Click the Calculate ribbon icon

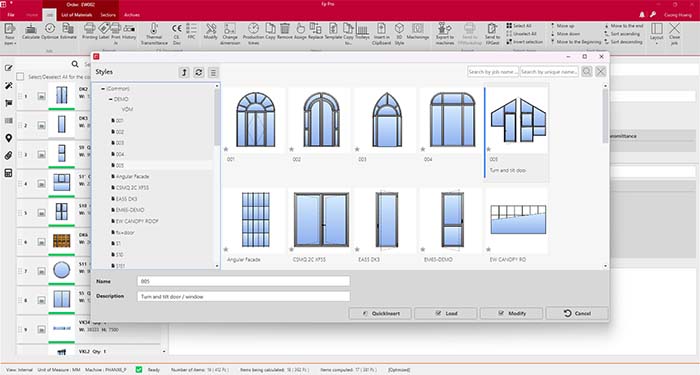31,32
